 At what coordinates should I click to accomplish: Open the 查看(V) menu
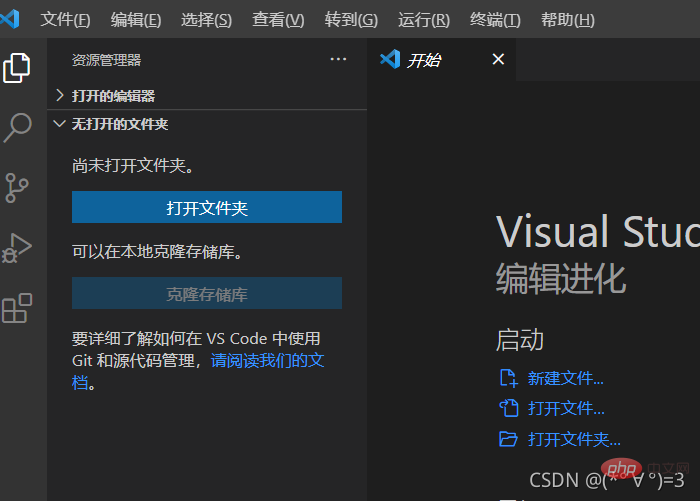(278, 20)
